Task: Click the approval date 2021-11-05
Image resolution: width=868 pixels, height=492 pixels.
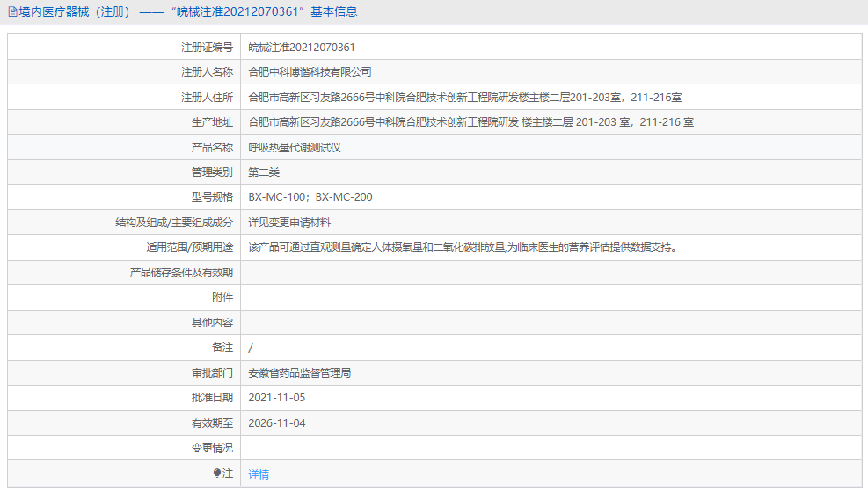Action: [x=277, y=397]
